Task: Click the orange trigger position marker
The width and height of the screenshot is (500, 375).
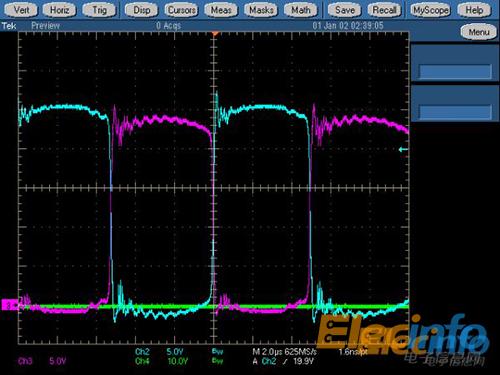Action: pyautogui.click(x=215, y=34)
